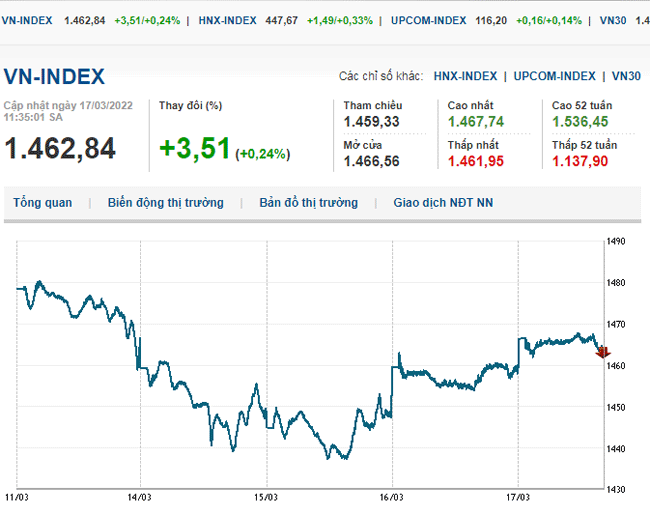
Task: Select HNX-INDEX in the top ticker bar
Action: point(227,20)
